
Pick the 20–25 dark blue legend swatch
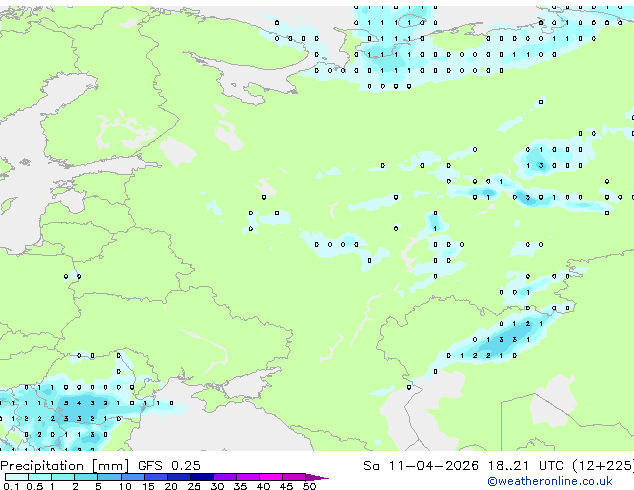tap(179, 477)
